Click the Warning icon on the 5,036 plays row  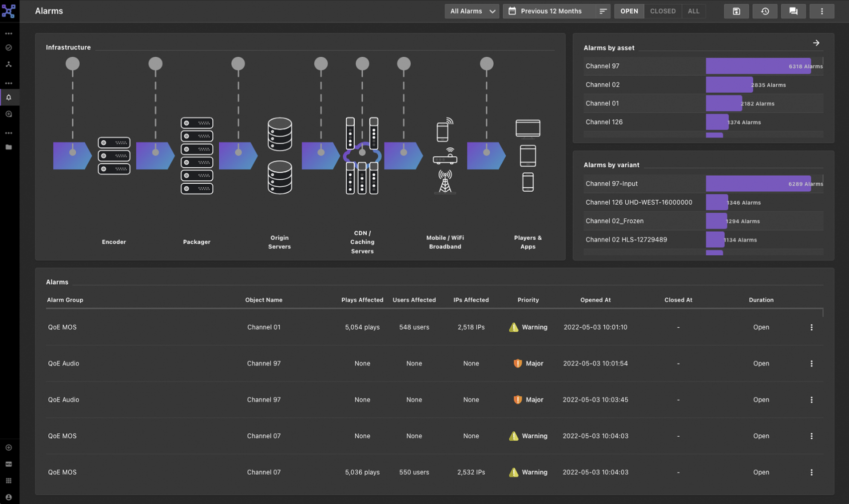(x=514, y=472)
